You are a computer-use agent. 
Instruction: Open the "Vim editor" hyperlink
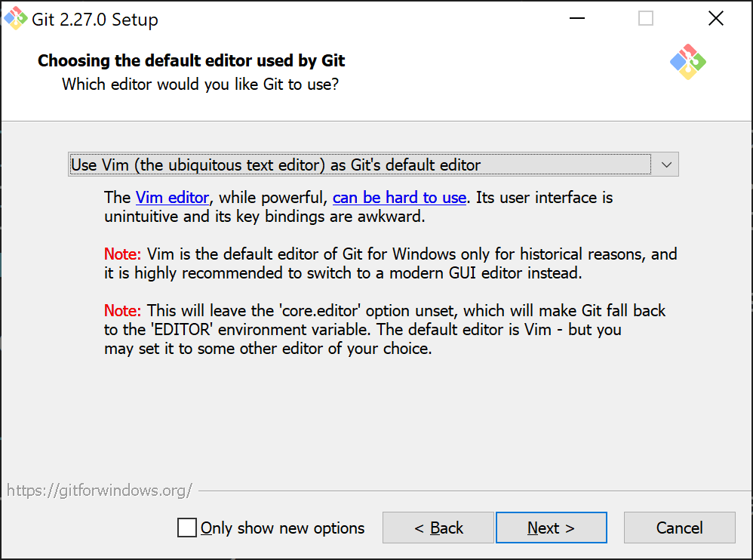point(172,197)
